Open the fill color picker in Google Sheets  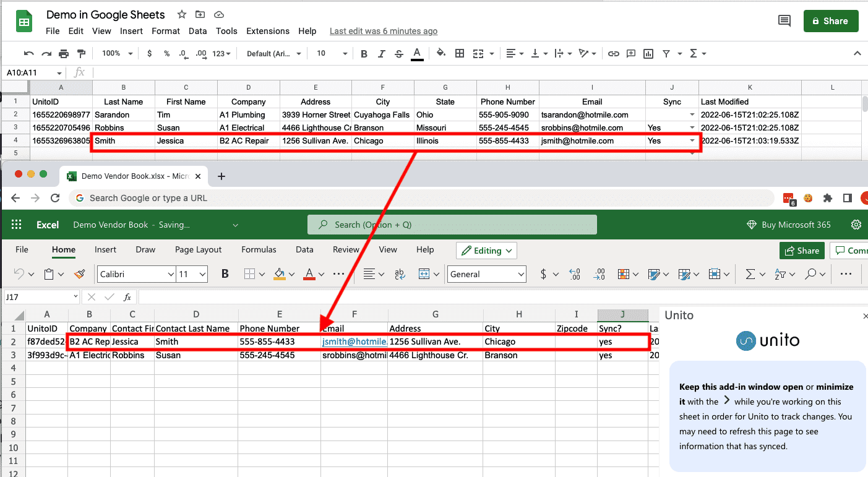(441, 53)
